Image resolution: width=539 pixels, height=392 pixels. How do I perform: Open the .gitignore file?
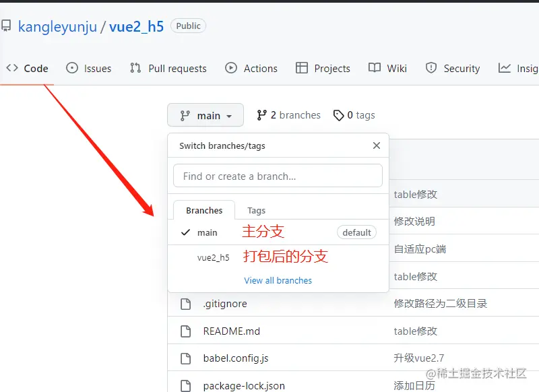tap(225, 304)
